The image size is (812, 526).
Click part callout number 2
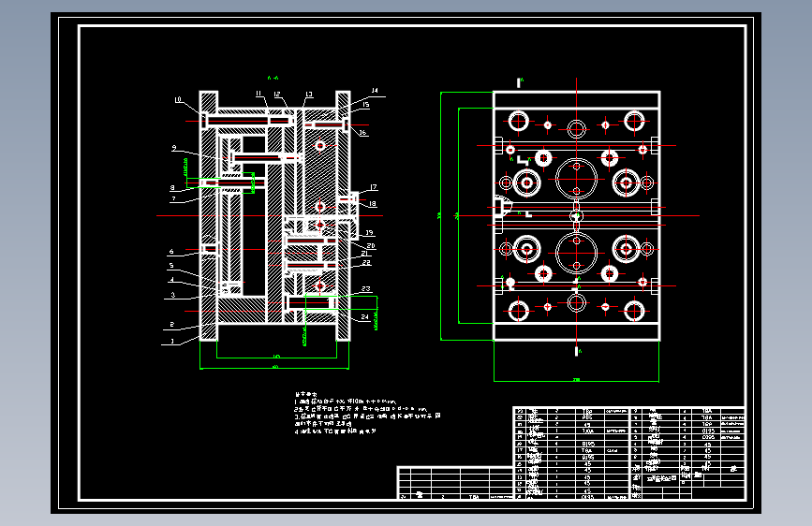172,325
